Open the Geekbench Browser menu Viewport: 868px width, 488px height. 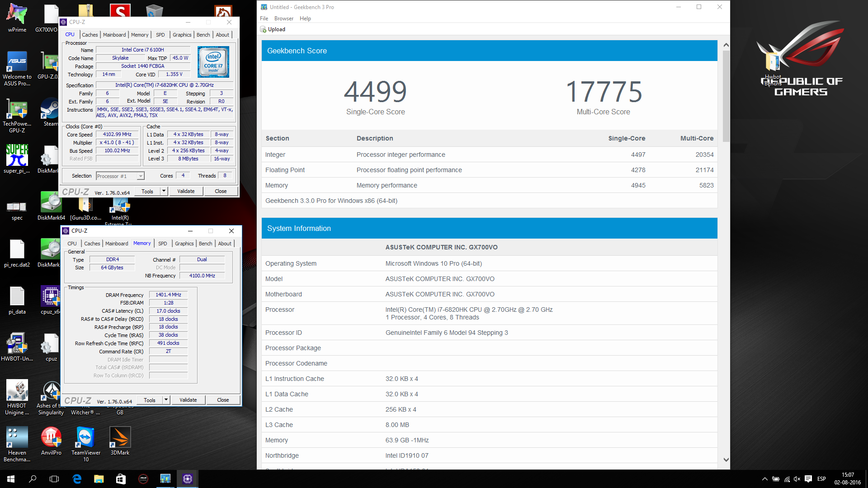[x=284, y=19]
